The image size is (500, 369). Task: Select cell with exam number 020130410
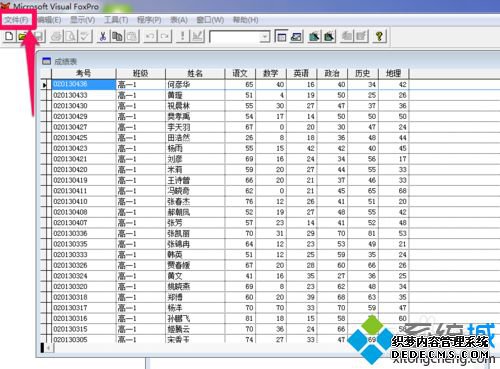coord(84,202)
